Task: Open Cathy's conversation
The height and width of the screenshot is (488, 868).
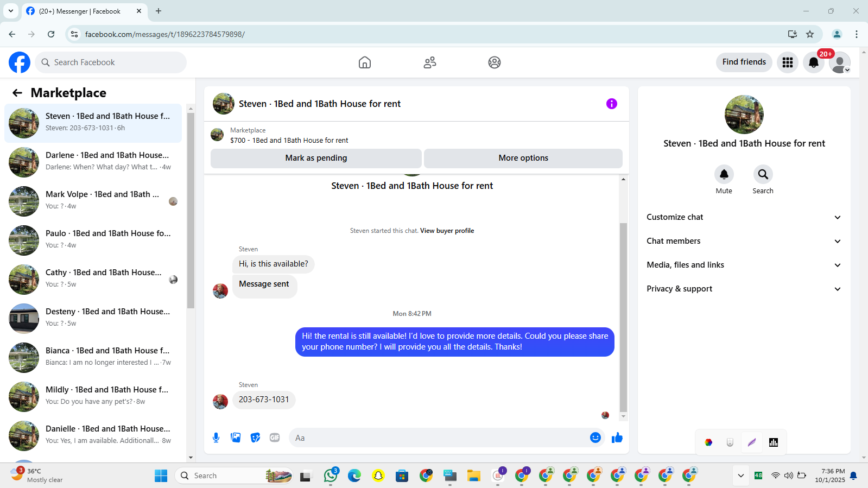Action: [x=93, y=280]
